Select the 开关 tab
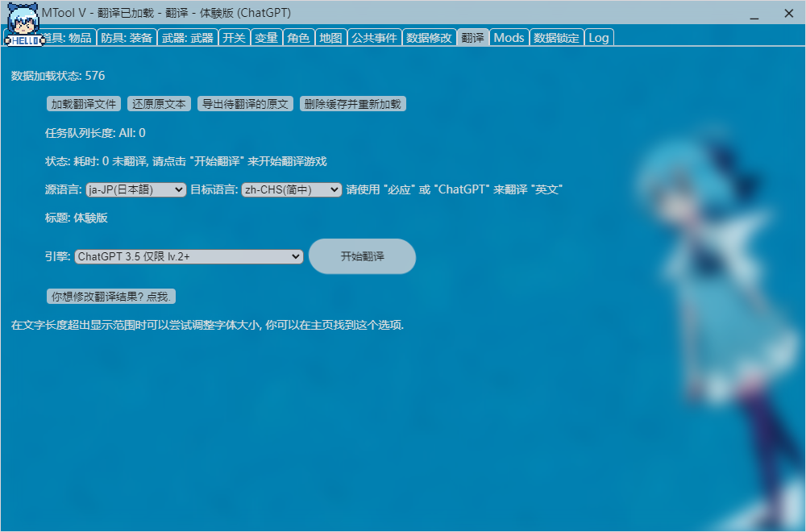 coord(234,38)
